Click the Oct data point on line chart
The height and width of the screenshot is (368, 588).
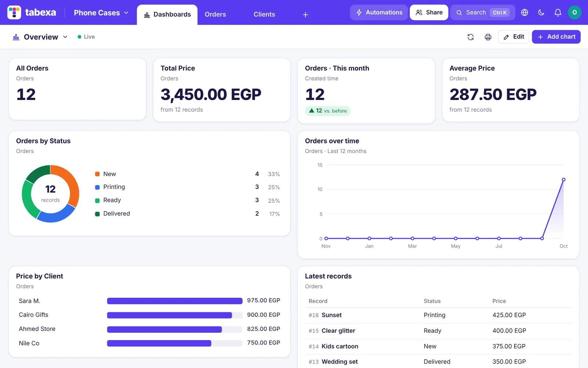[563, 180]
